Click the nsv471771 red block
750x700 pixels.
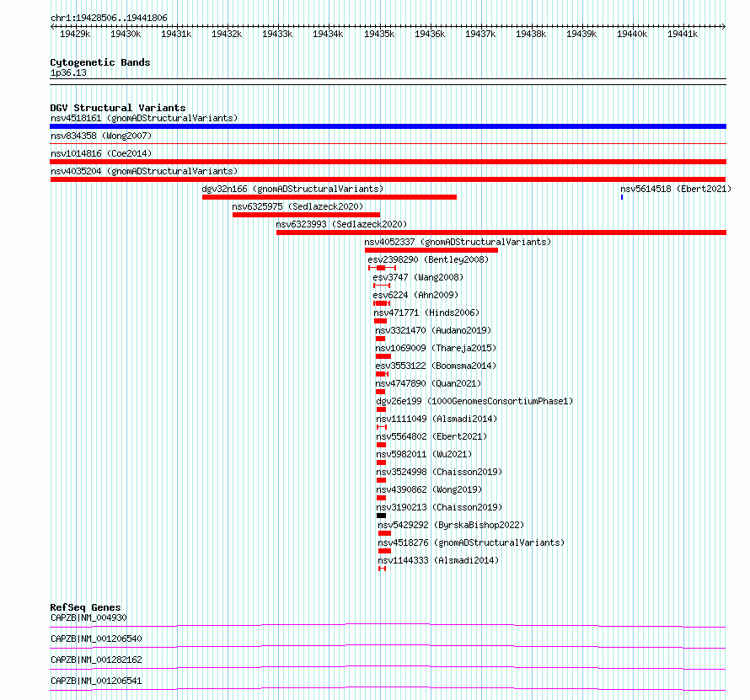380,321
